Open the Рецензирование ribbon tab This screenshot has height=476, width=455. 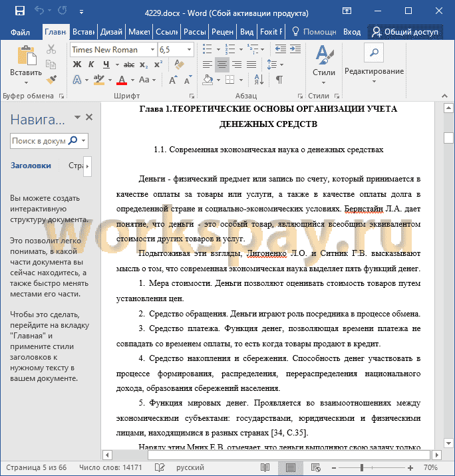222,32
